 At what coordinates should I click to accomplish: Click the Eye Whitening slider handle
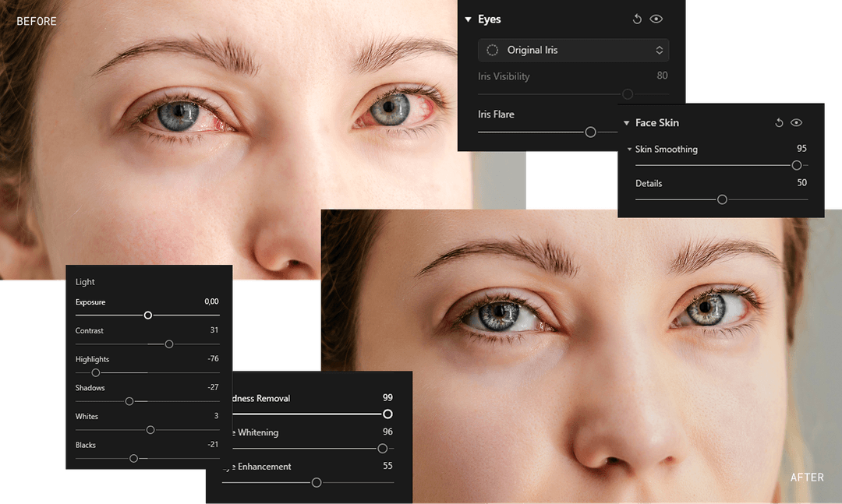pyautogui.click(x=382, y=448)
